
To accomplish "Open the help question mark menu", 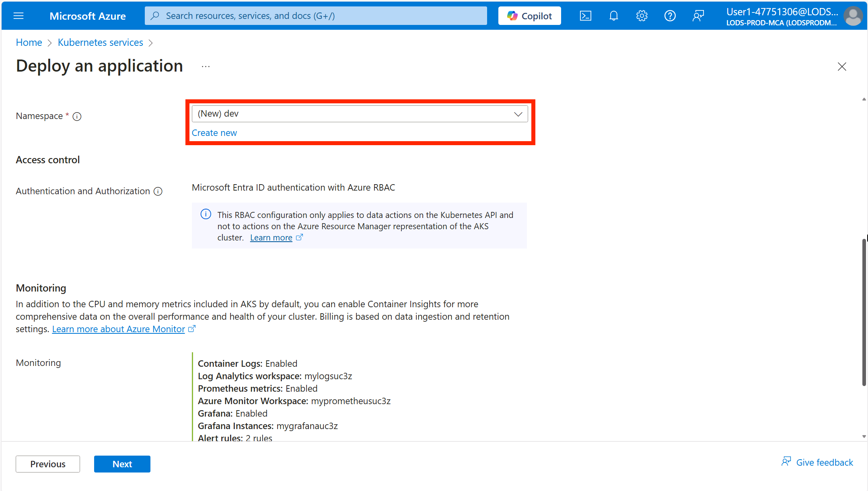I will coord(670,16).
